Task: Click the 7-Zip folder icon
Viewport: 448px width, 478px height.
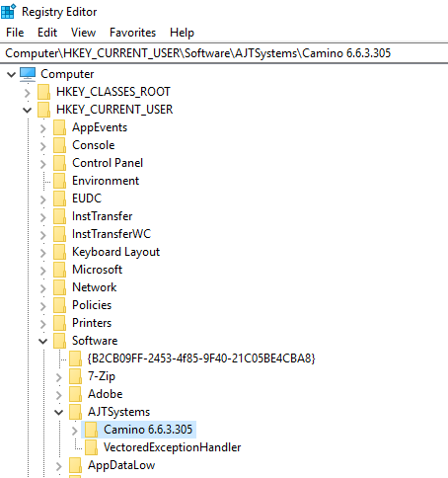Action: point(75,376)
